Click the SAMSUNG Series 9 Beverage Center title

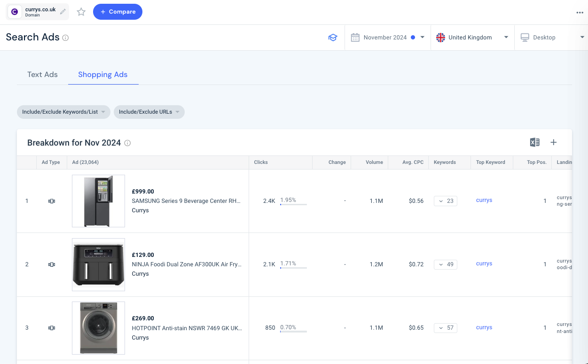pyautogui.click(x=186, y=201)
